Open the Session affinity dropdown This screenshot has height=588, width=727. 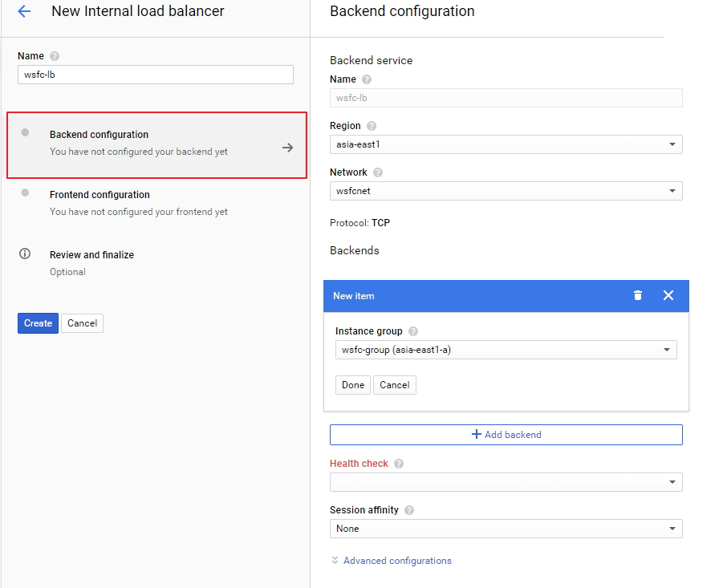tap(506, 529)
